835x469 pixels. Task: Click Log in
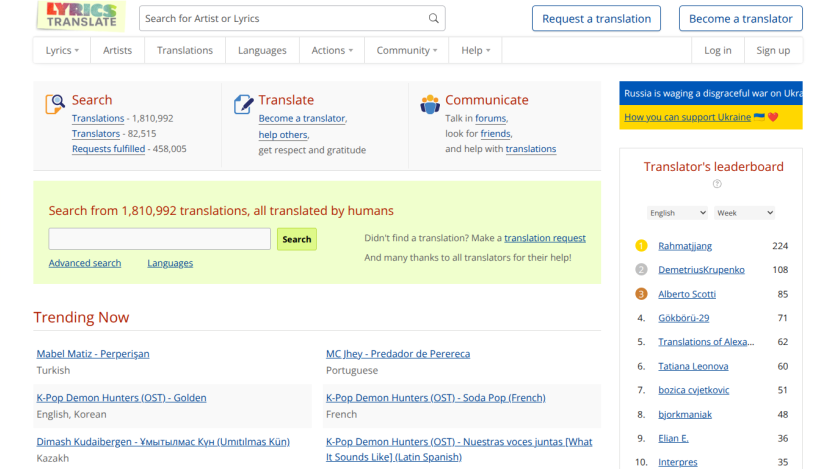[x=717, y=50]
